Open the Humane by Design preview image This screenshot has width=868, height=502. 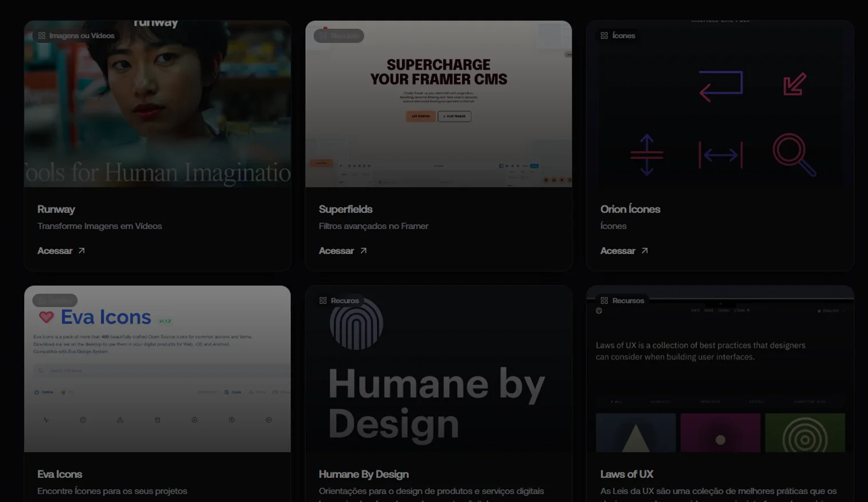click(439, 369)
